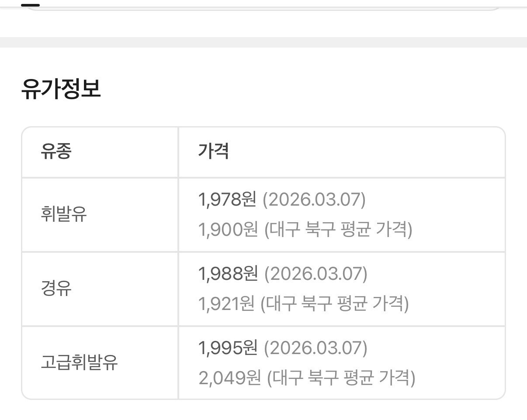Click the 고급휘발유 fuel type label
The height and width of the screenshot is (420, 527).
[x=79, y=363]
